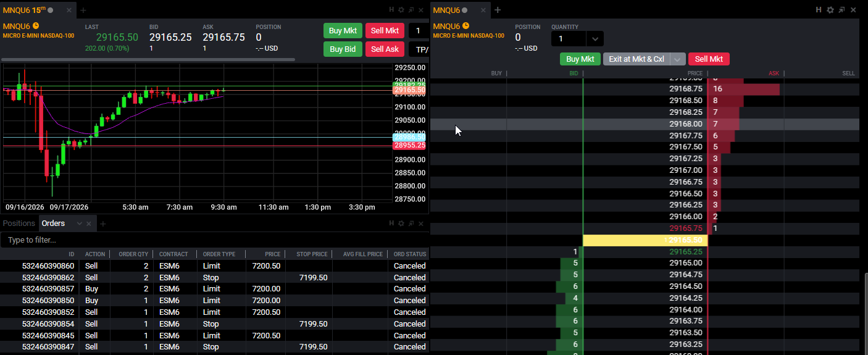The image size is (868, 355).
Task: Toggle the link dot on MNQU6 15m tab
Action: click(50, 10)
